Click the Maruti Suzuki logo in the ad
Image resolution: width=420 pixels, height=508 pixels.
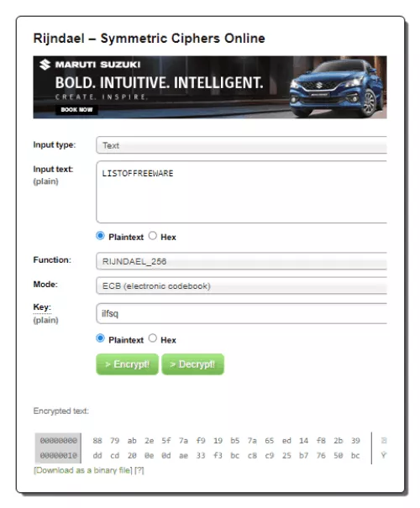90,65
